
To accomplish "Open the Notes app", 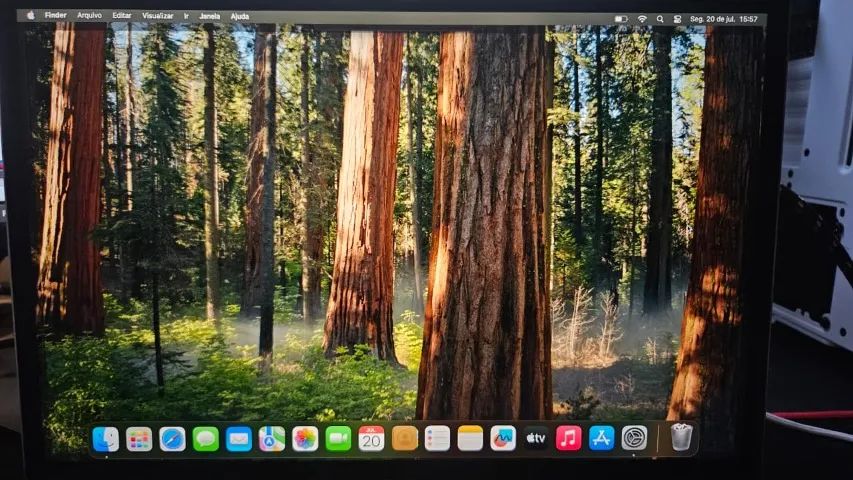I will point(470,439).
